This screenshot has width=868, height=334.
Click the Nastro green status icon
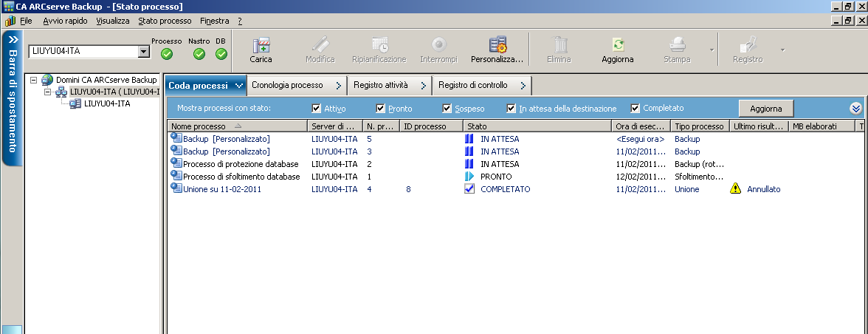point(199,54)
